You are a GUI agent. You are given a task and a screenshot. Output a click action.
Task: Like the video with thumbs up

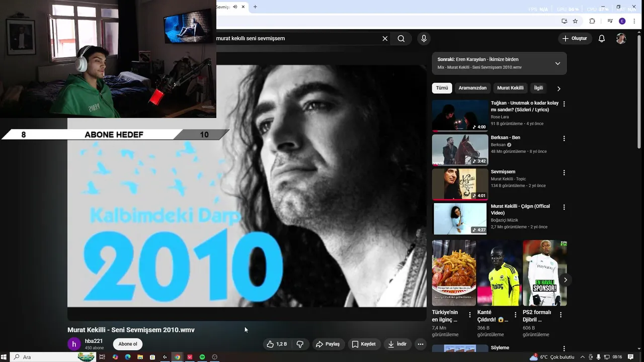click(277, 344)
